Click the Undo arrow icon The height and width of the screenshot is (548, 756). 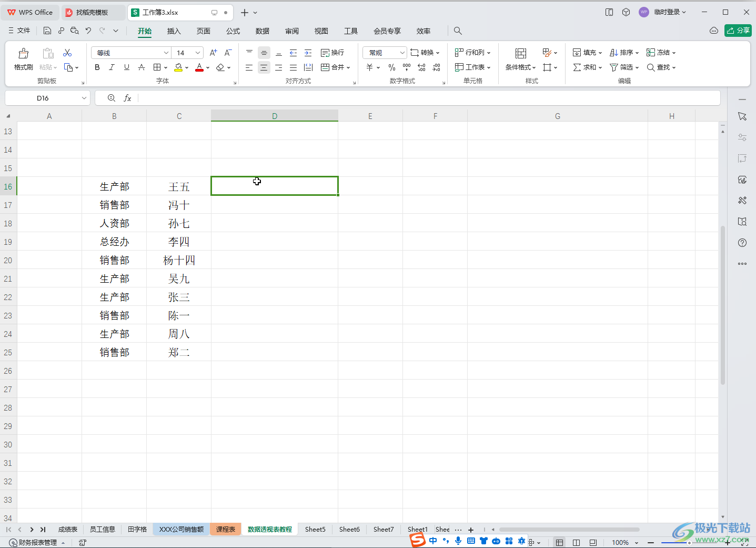(88, 31)
